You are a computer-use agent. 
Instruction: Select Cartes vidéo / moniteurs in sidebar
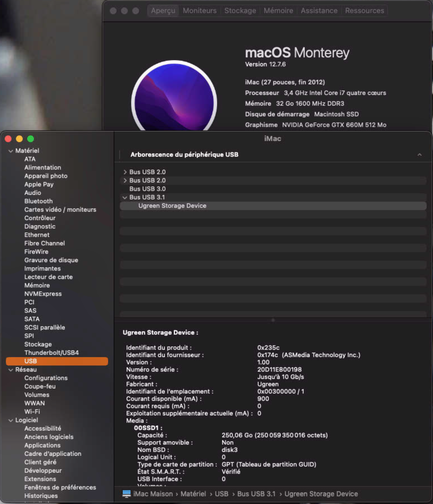[60, 210]
